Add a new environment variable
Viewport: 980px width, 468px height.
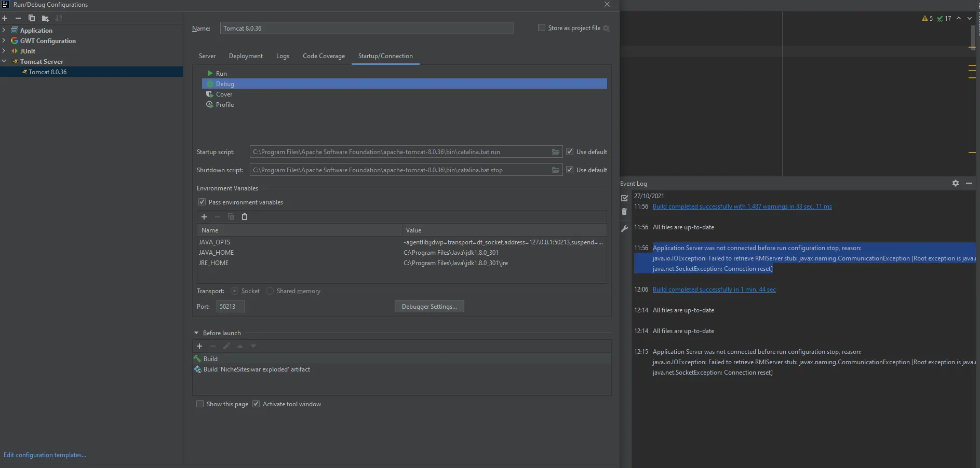tap(204, 217)
